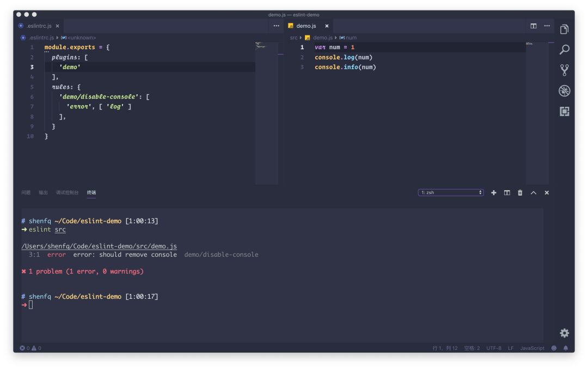This screenshot has width=588, height=369.
Task: Maximize terminal panel with up chevron
Action: click(x=533, y=192)
